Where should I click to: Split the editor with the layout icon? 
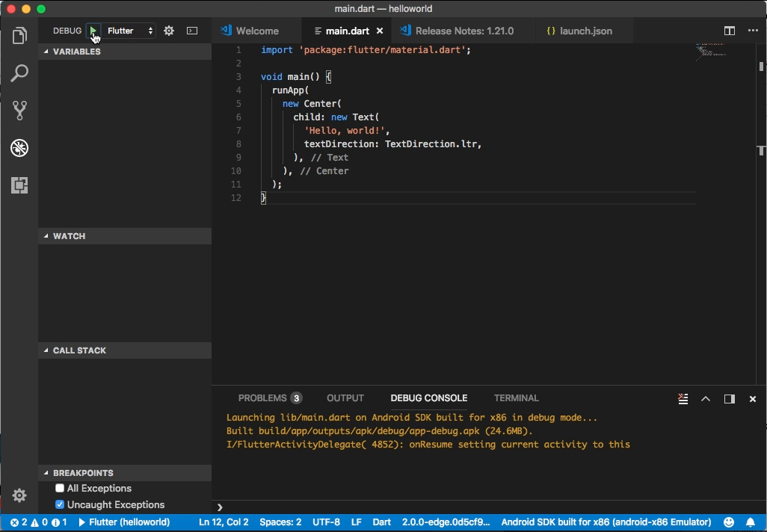coord(730,31)
